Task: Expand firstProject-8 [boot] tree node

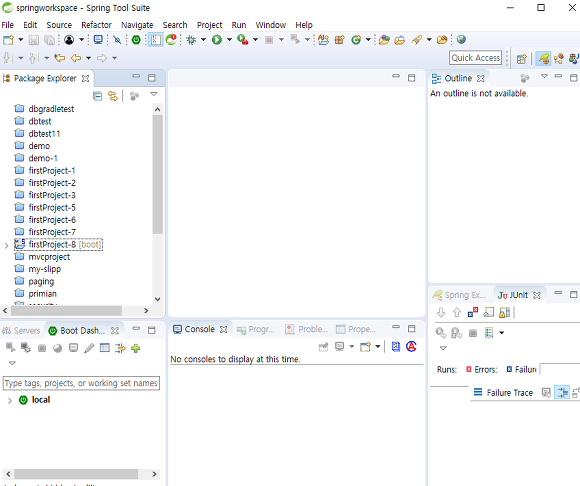Action: [x=6, y=246]
